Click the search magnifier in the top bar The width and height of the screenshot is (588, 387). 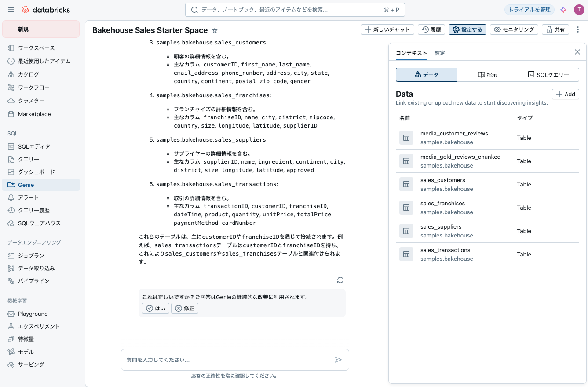[x=194, y=9]
